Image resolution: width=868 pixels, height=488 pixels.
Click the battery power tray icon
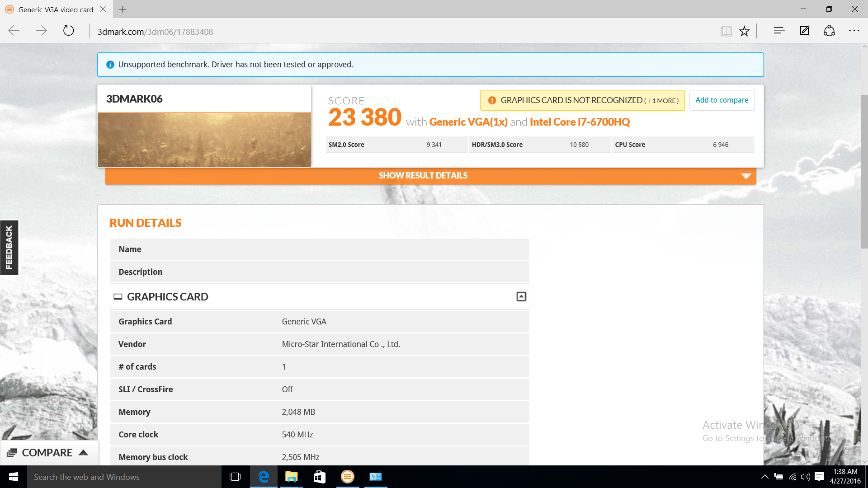pos(778,477)
